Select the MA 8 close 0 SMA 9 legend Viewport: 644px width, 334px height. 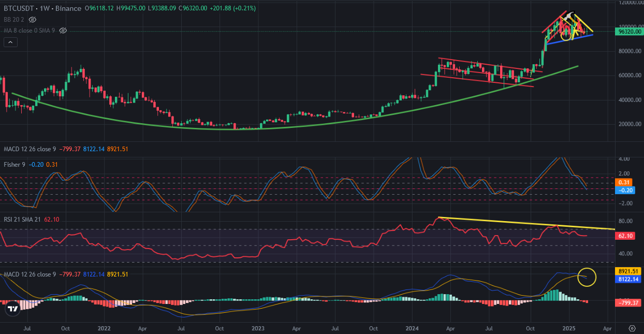[x=30, y=31]
